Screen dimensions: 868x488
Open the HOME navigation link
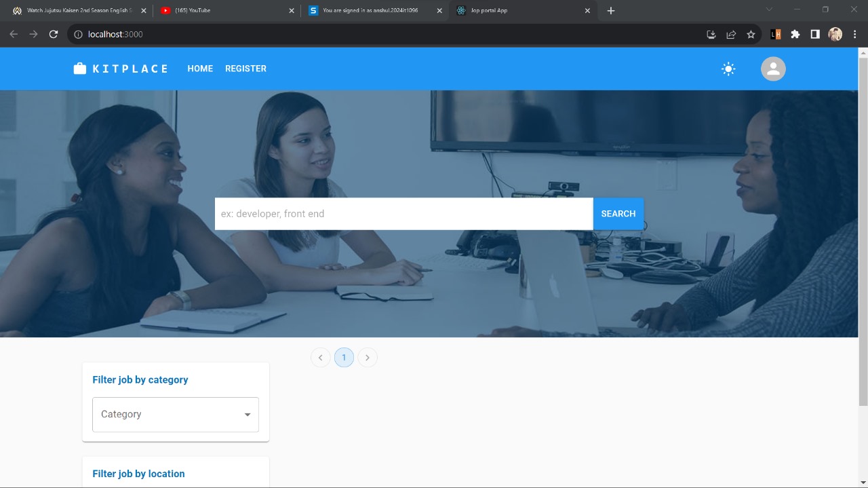point(200,69)
